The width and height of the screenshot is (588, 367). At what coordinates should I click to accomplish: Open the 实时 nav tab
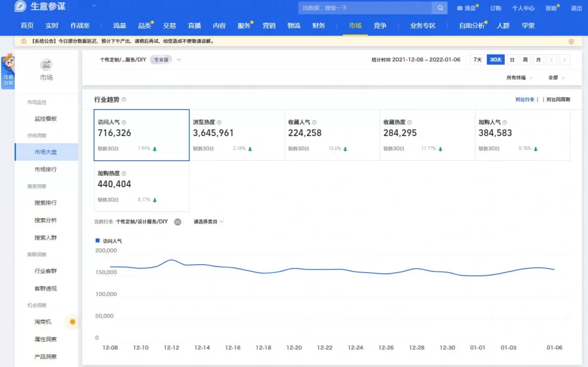pos(52,25)
